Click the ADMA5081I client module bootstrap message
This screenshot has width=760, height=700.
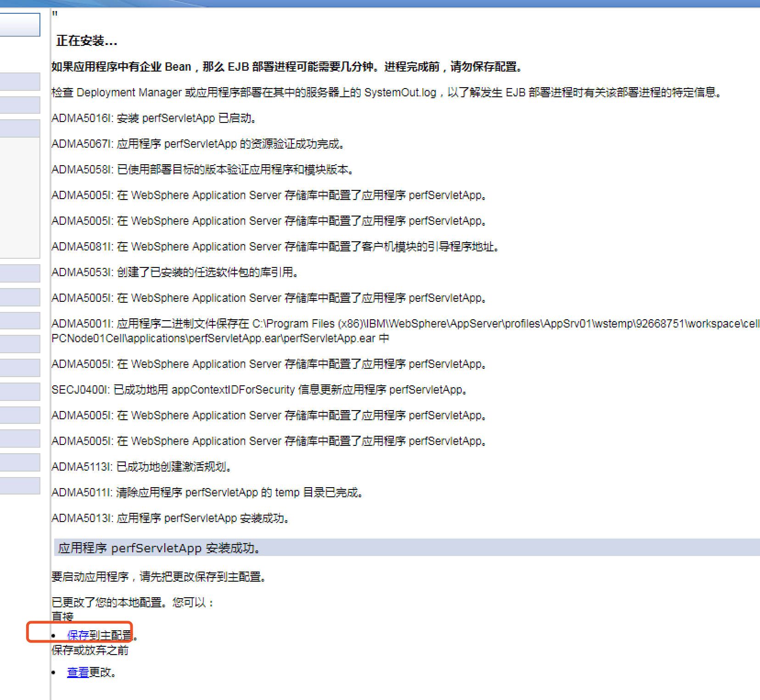pyautogui.click(x=275, y=247)
